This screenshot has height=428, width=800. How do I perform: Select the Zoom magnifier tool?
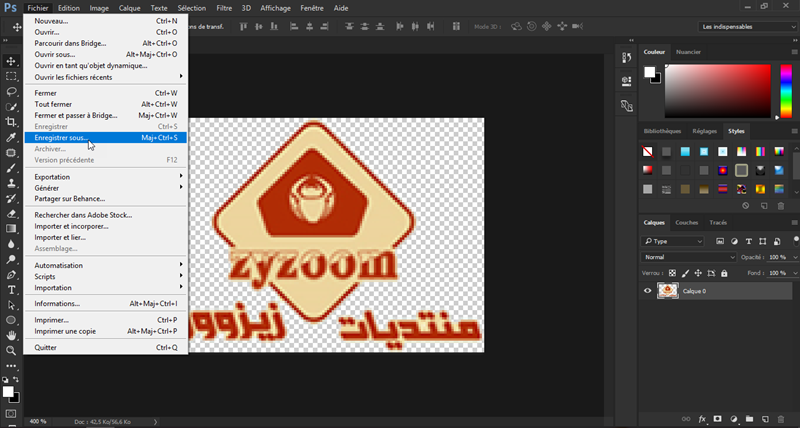coord(11,350)
